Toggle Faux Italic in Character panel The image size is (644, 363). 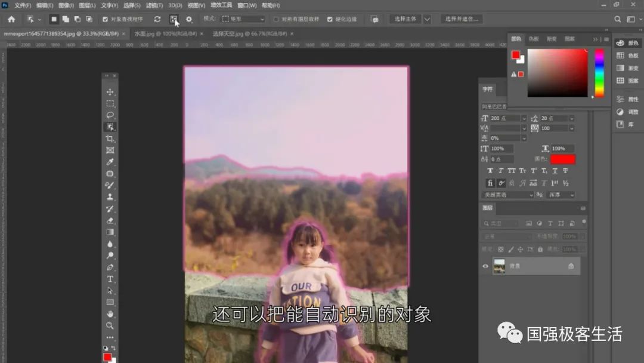501,171
